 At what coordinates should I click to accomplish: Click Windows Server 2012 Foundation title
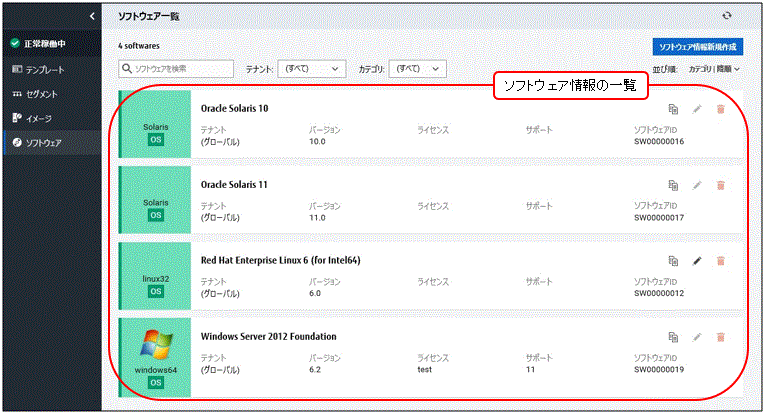(269, 336)
